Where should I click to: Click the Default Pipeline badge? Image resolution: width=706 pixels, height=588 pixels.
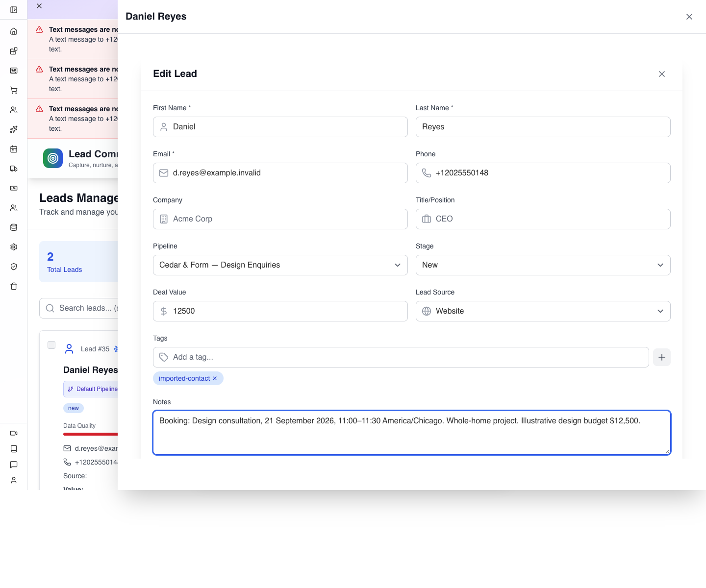point(91,389)
